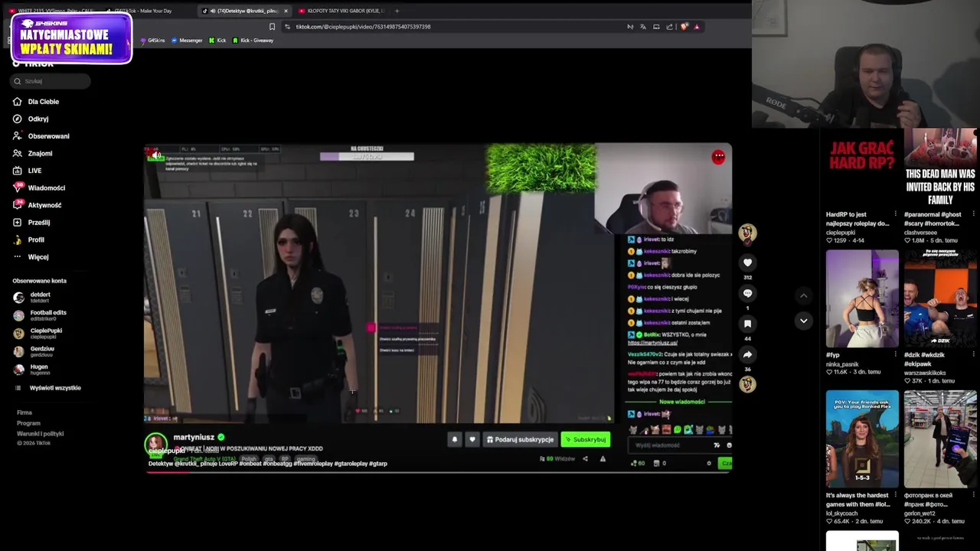Screen dimensions: 980x551
Task: Open lol_skycoach Ranked Flex thumbnail
Action: click(x=862, y=439)
